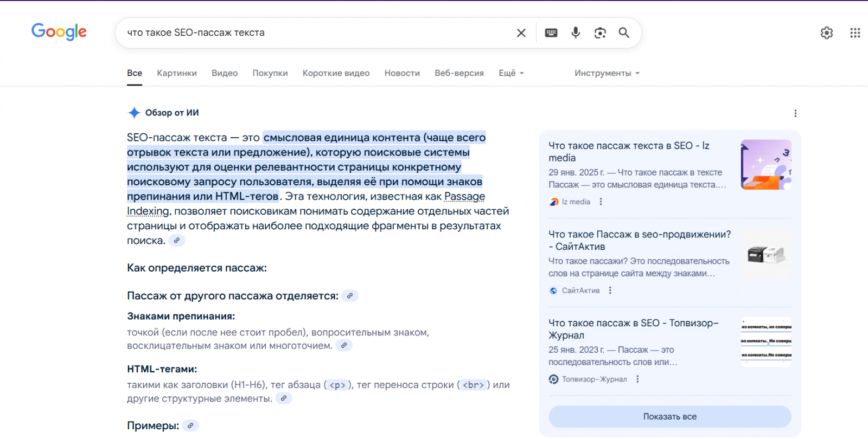
Task: Open 'Что такое Пассаж в seo-продвижении?' result
Action: (639, 240)
